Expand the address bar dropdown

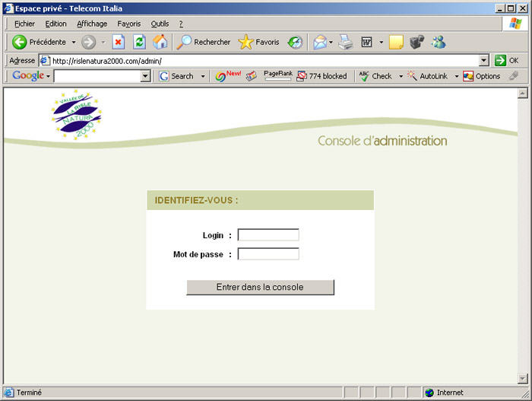point(484,61)
